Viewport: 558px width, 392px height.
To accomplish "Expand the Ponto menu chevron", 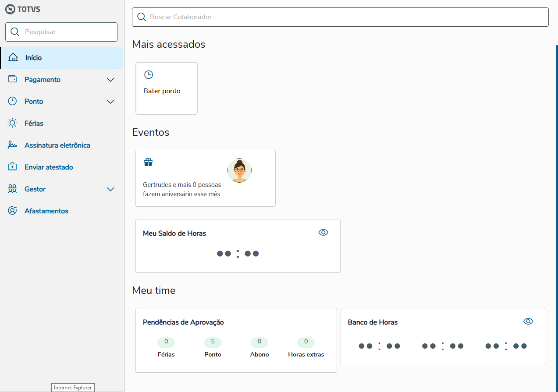I will pyautogui.click(x=110, y=102).
